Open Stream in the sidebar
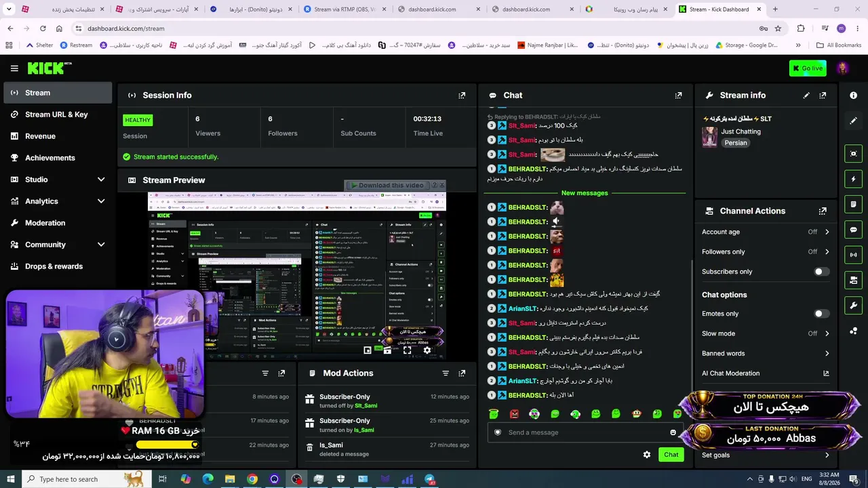The height and width of the screenshot is (488, 868). [x=57, y=93]
